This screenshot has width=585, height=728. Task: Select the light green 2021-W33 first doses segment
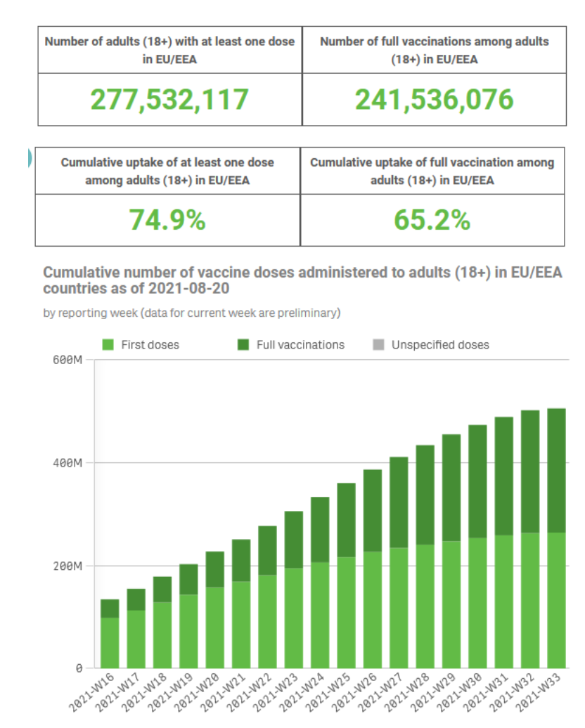click(556, 599)
